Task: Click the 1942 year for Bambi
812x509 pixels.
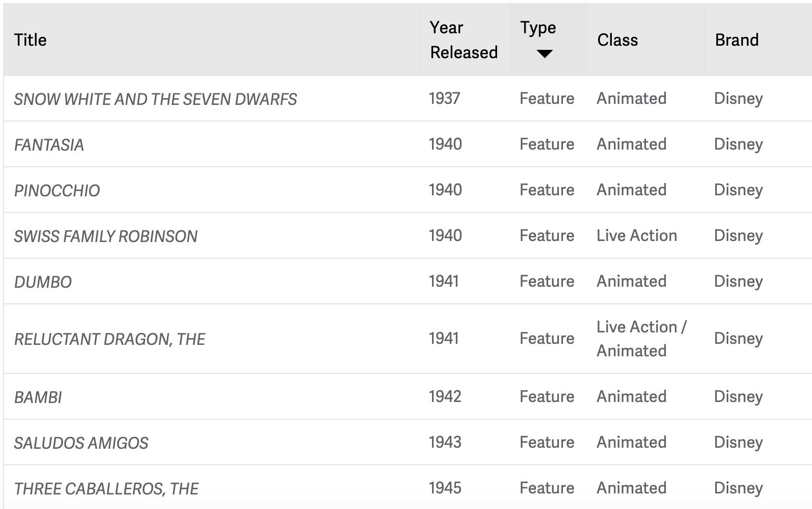Action: [x=445, y=396]
